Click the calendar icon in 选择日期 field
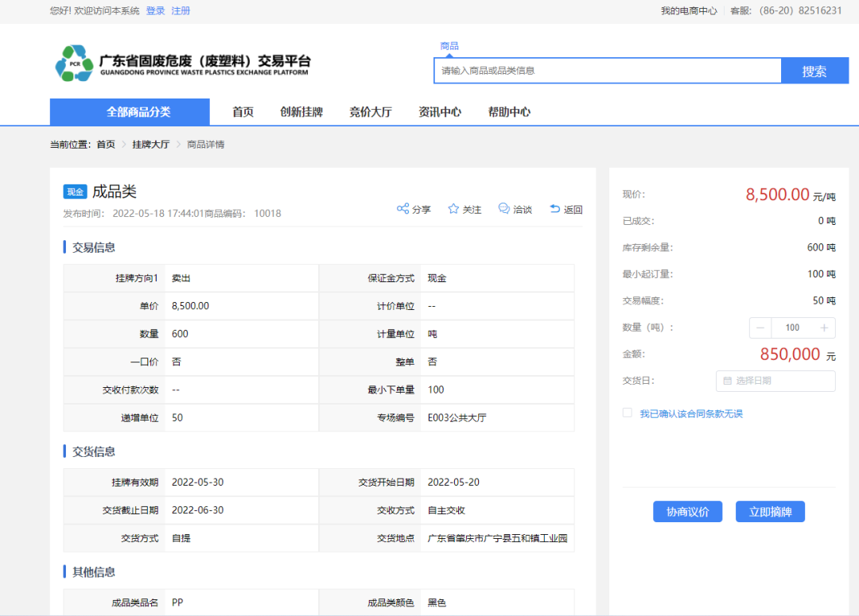The width and height of the screenshot is (859, 616). (728, 381)
